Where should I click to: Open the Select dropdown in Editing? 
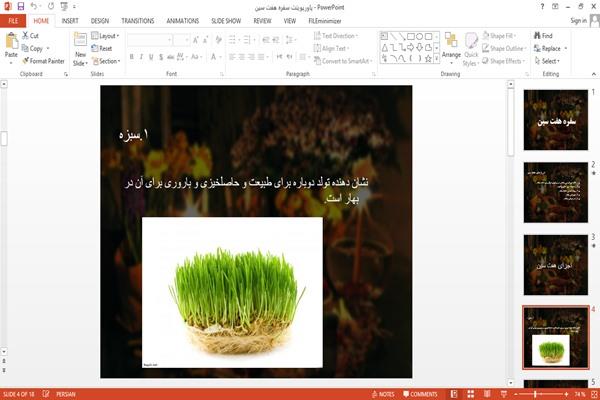[547, 61]
